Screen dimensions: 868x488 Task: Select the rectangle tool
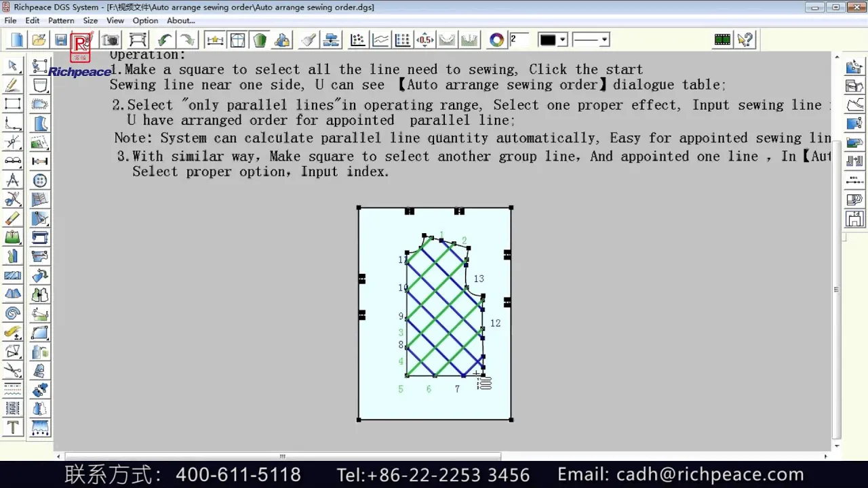coord(13,104)
